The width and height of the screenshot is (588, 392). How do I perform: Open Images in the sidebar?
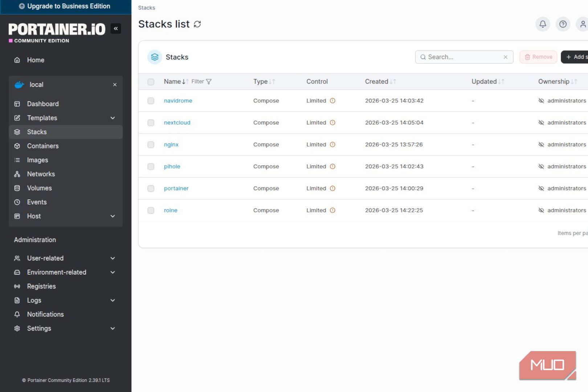coord(66,160)
